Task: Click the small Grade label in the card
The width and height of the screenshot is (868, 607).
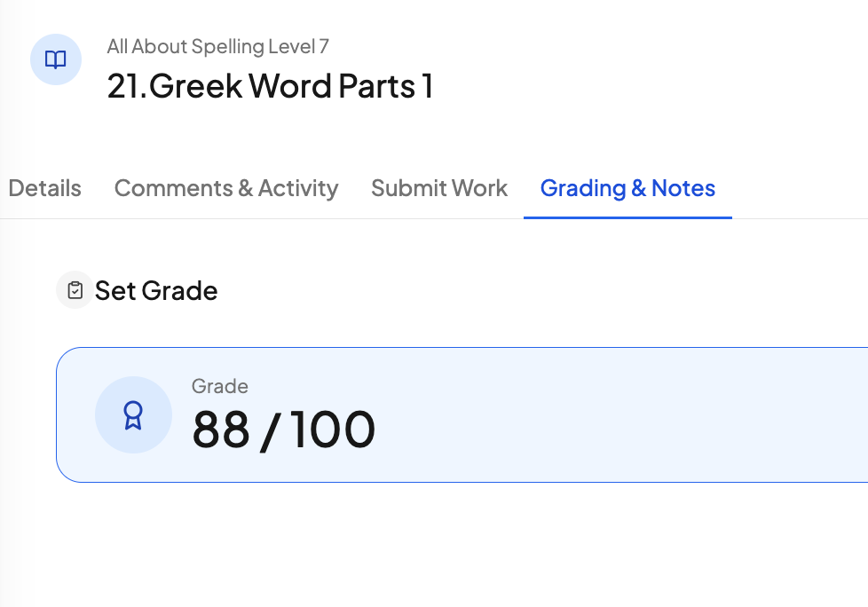Action: [220, 386]
